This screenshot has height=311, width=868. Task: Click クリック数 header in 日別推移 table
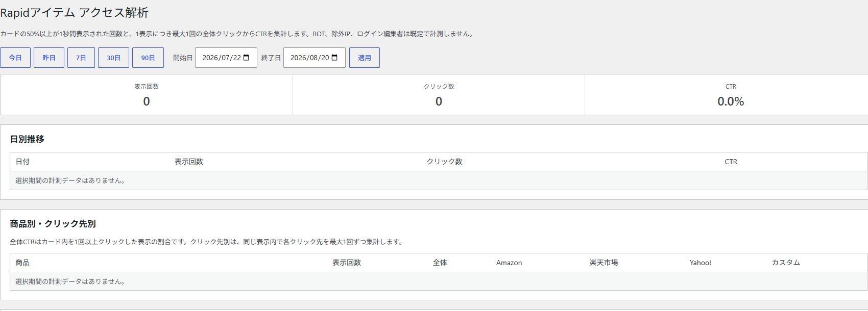pos(445,162)
